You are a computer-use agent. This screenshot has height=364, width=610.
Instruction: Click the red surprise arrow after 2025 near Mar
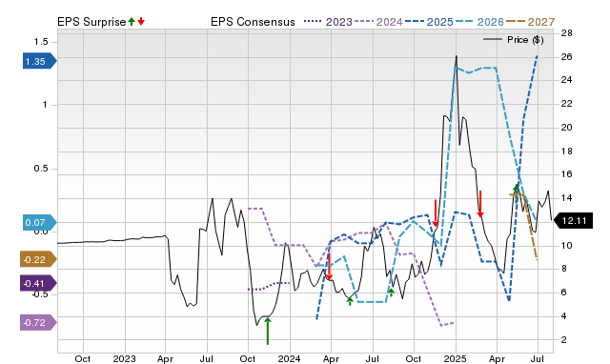(x=480, y=204)
